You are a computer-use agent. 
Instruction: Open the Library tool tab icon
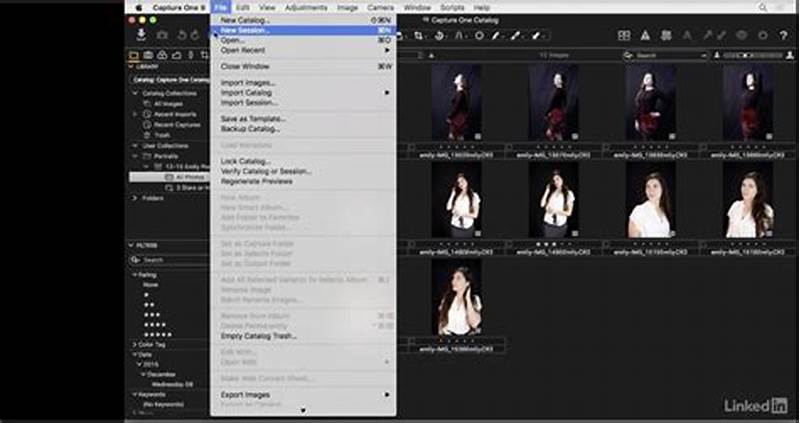pyautogui.click(x=134, y=55)
